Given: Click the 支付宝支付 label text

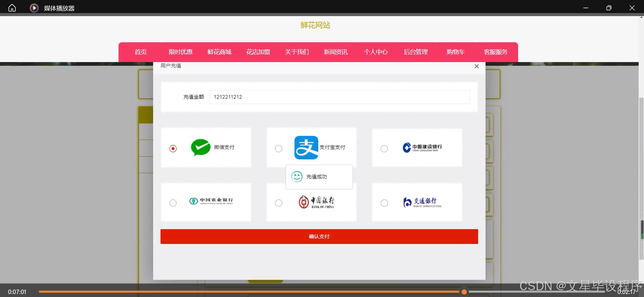Looking at the screenshot, I should coord(332,147).
